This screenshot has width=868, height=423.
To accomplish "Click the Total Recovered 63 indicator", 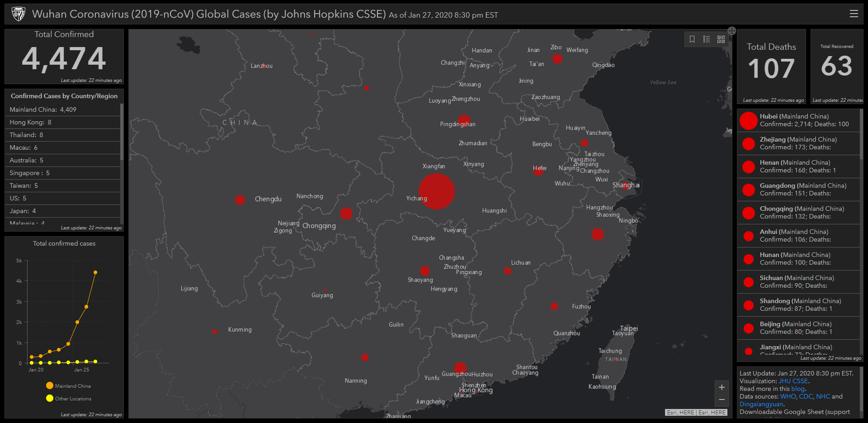I will tap(837, 67).
